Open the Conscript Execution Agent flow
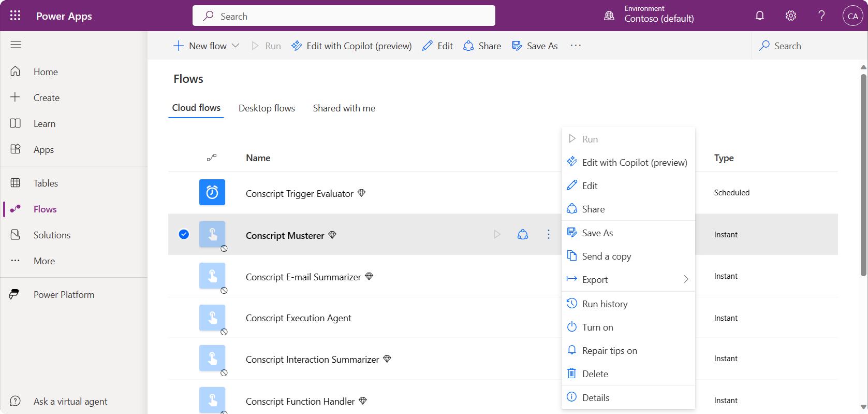The height and width of the screenshot is (414, 868). pos(299,318)
